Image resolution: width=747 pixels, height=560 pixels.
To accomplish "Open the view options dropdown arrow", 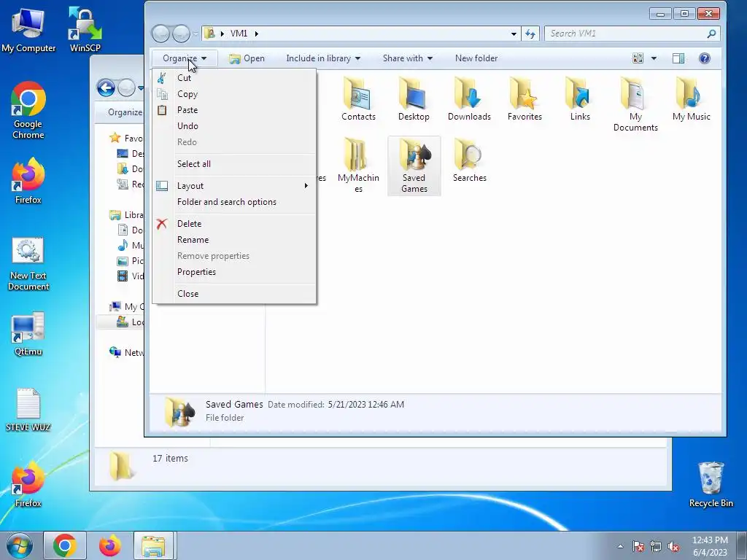I will point(654,58).
